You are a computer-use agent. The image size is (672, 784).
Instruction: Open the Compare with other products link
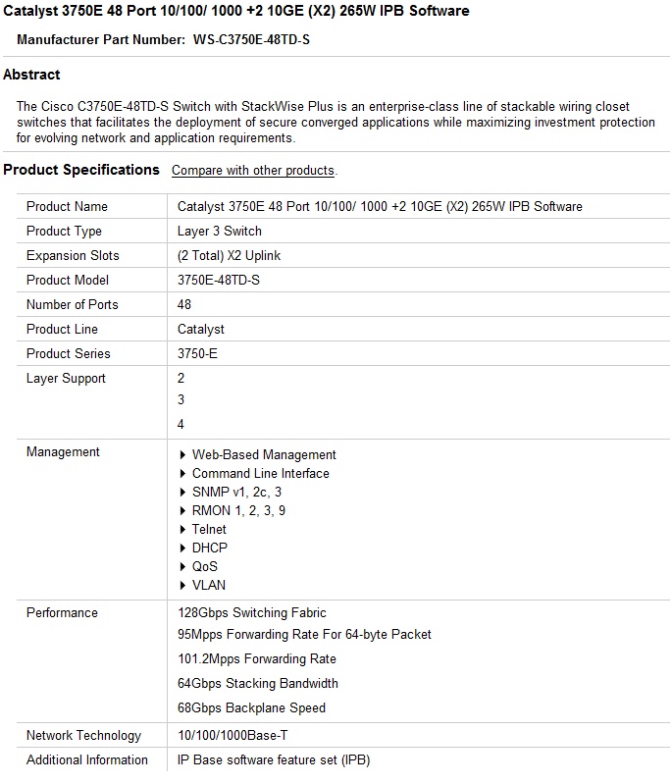[x=253, y=171]
